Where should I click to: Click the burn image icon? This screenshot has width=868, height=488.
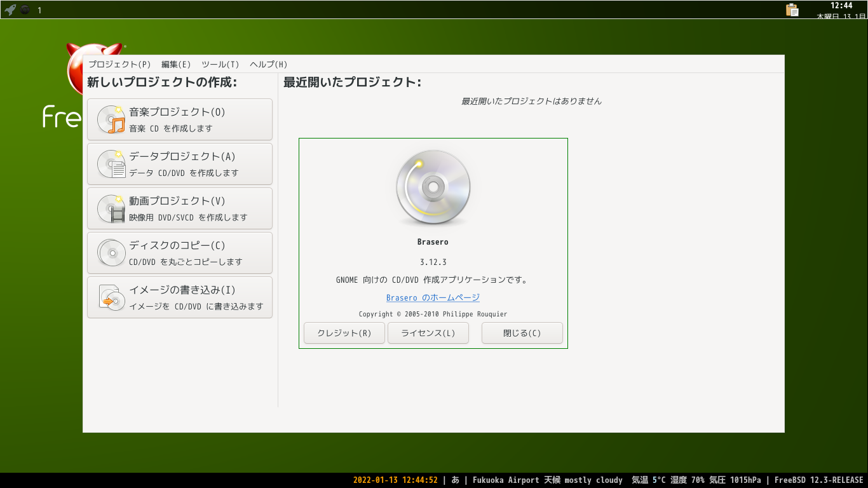(111, 297)
